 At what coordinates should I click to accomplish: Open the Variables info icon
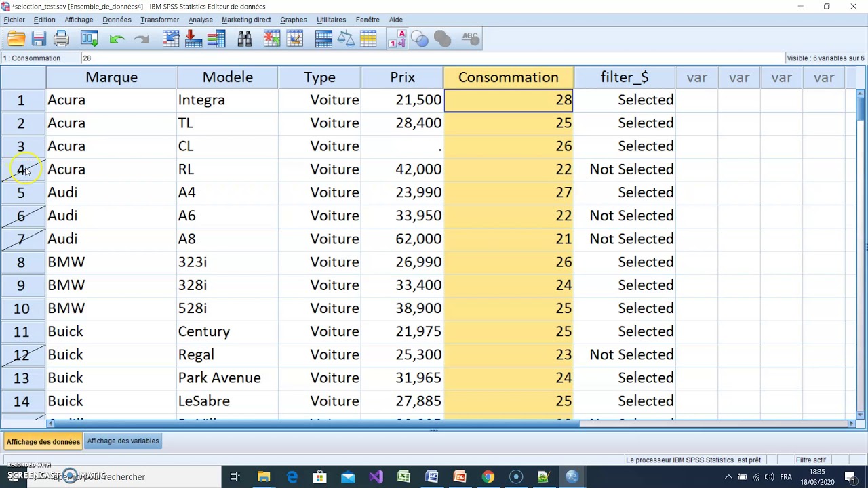click(216, 39)
